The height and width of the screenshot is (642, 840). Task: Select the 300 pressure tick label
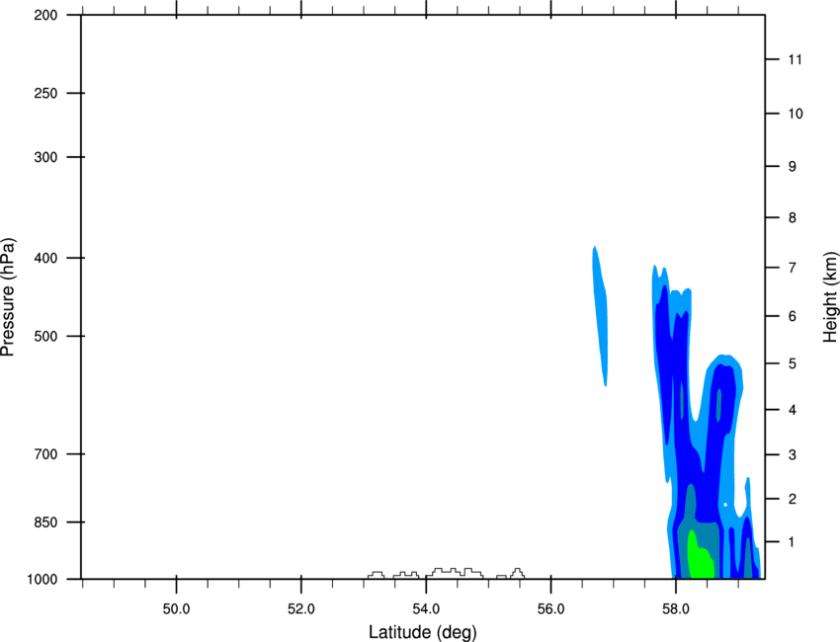[x=45, y=157]
